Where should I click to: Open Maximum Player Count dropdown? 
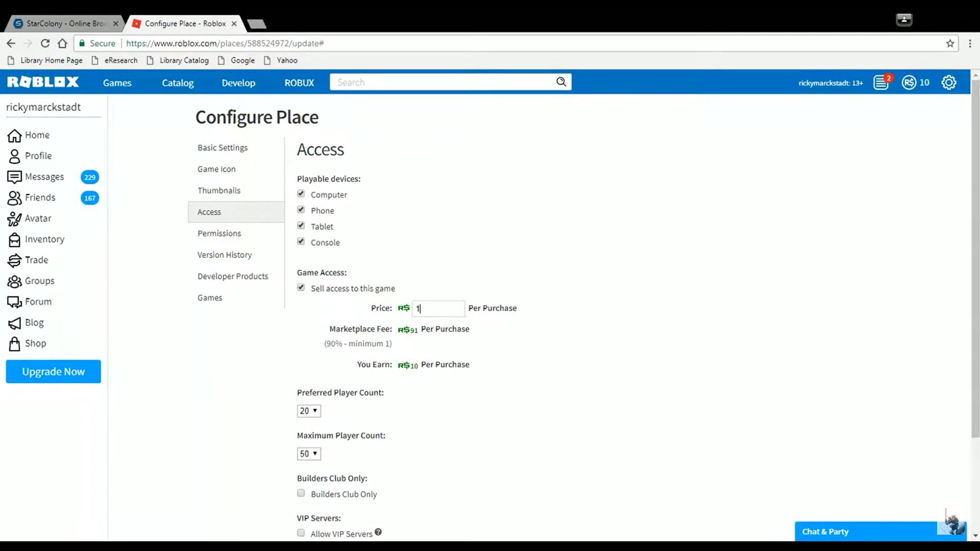[309, 454]
